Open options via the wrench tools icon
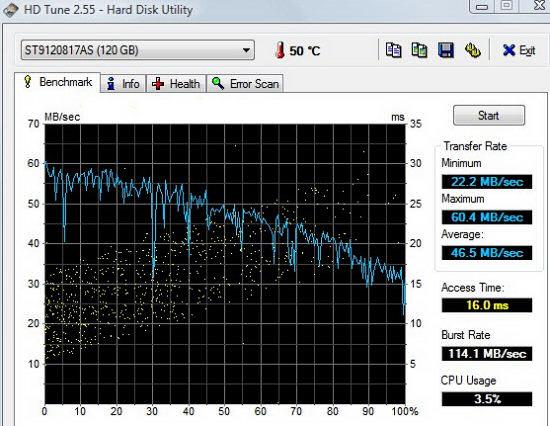 click(472, 50)
